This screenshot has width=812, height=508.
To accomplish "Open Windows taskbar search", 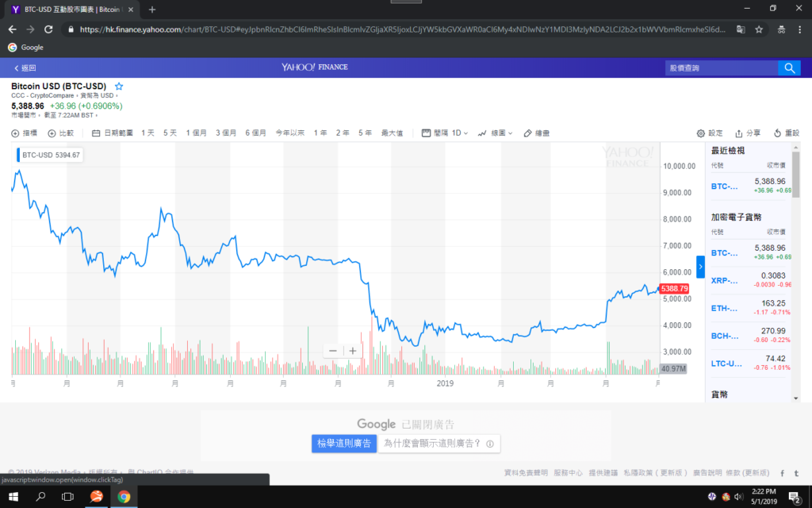I will click(x=40, y=497).
